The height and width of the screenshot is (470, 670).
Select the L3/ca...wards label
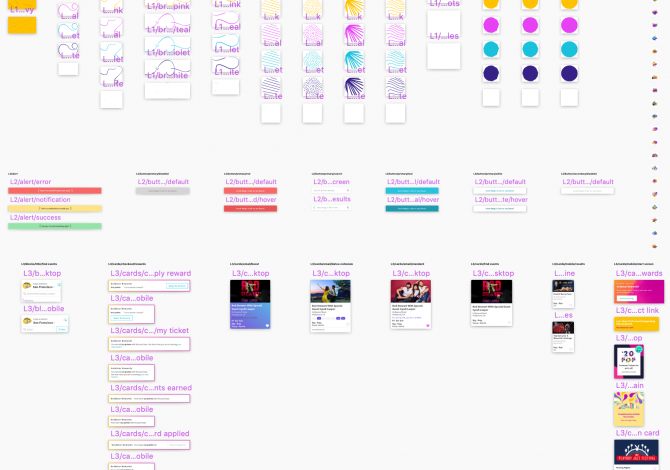[639, 273]
